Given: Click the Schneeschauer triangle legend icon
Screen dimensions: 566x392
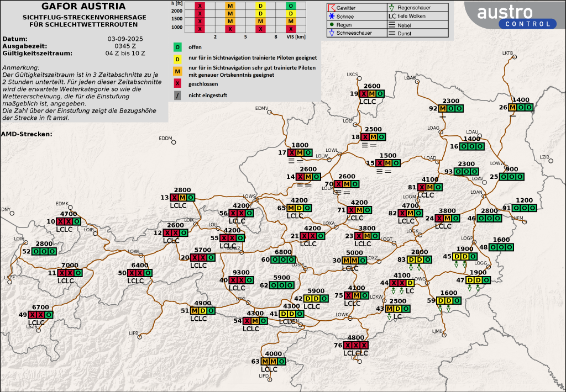Looking at the screenshot, I should (x=331, y=33).
